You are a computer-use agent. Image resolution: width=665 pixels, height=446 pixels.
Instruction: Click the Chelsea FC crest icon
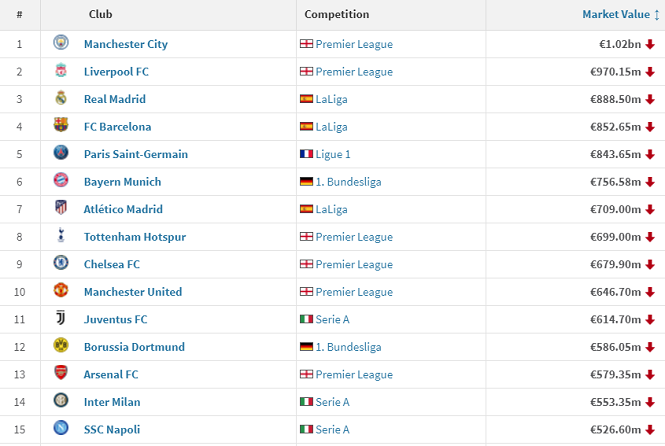(61, 263)
